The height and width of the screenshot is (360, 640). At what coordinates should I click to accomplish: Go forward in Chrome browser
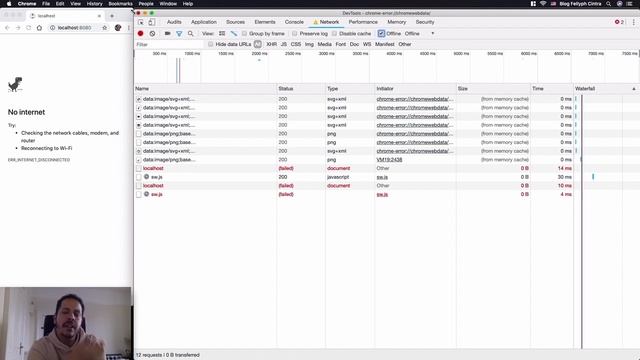pyautogui.click(x=18, y=28)
